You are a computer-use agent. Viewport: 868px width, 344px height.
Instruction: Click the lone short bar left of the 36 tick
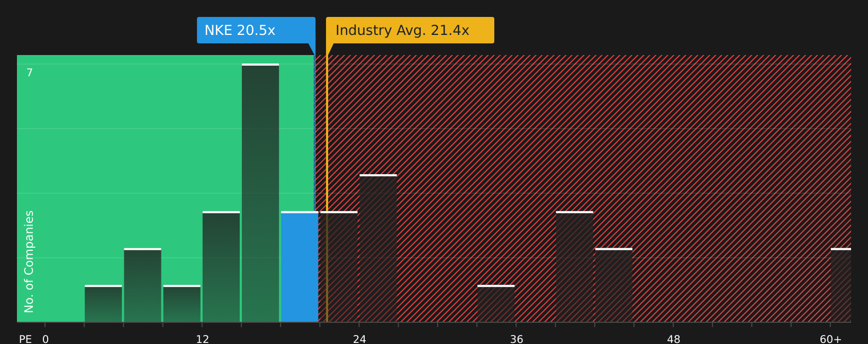(496, 304)
